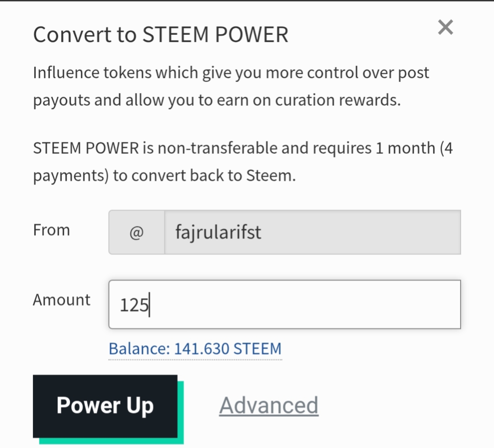Click the Convert to STEEM POWER heading
The width and height of the screenshot is (494, 448).
click(161, 35)
